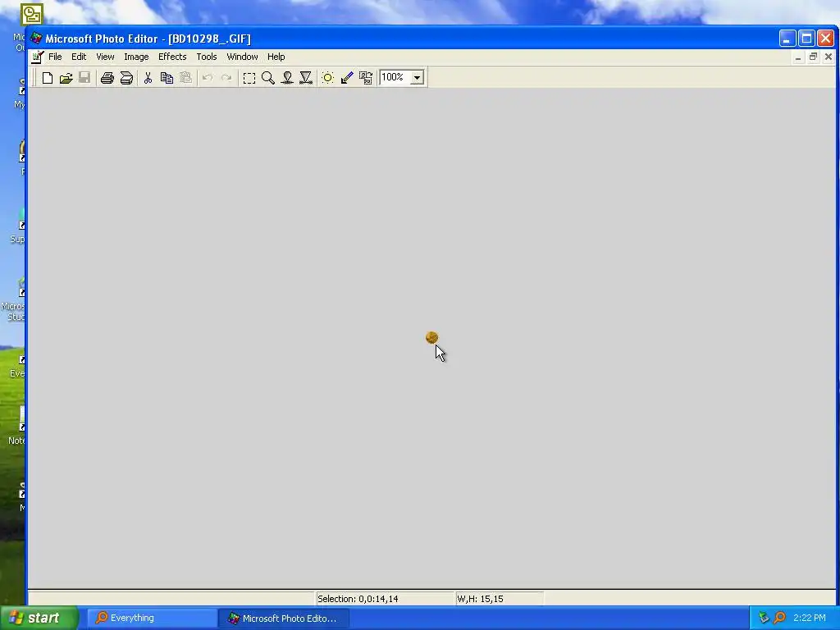Switch to Everything in the taskbar
This screenshot has width=840, height=630.
(152, 619)
